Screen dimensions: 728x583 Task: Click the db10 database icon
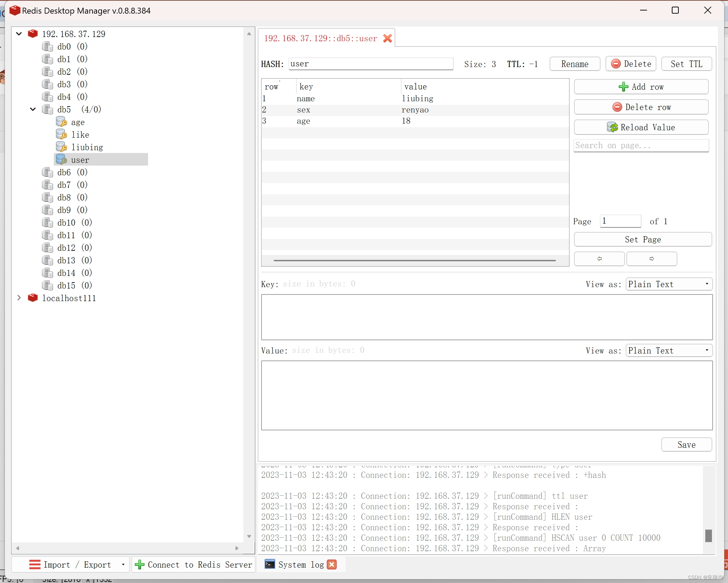[47, 223]
